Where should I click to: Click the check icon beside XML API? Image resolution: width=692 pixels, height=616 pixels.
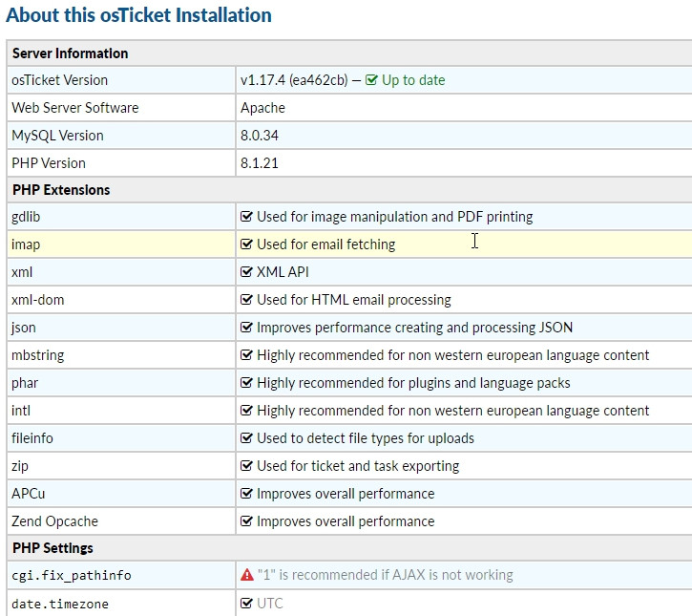click(x=246, y=271)
